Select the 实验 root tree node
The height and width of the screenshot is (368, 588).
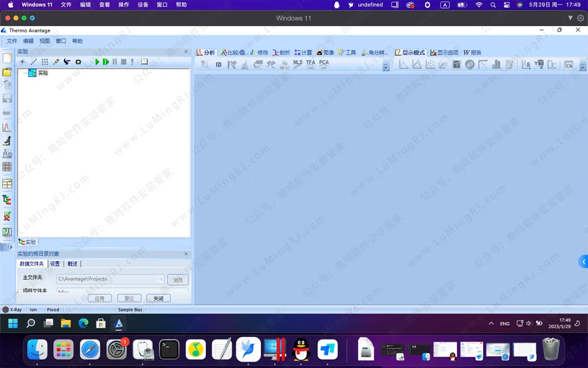42,73
